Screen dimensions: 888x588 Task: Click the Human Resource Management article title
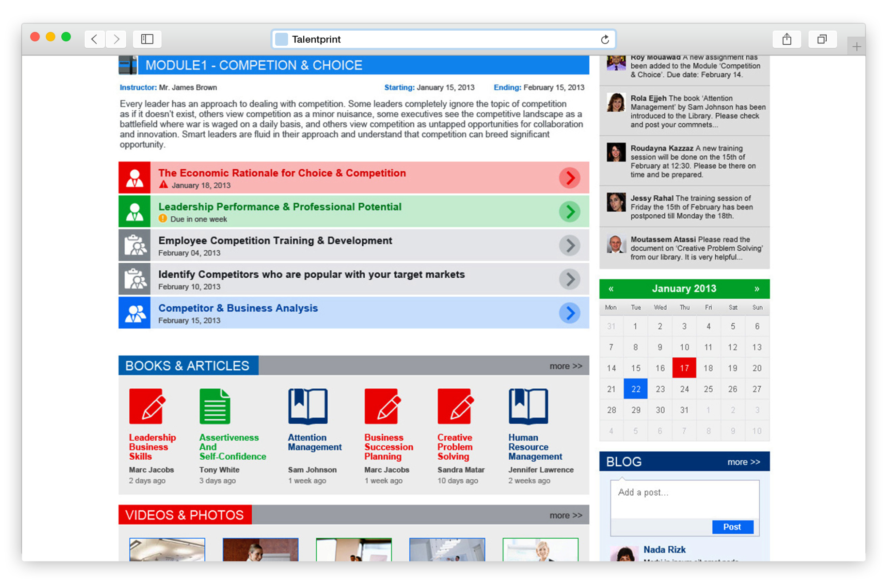click(535, 447)
